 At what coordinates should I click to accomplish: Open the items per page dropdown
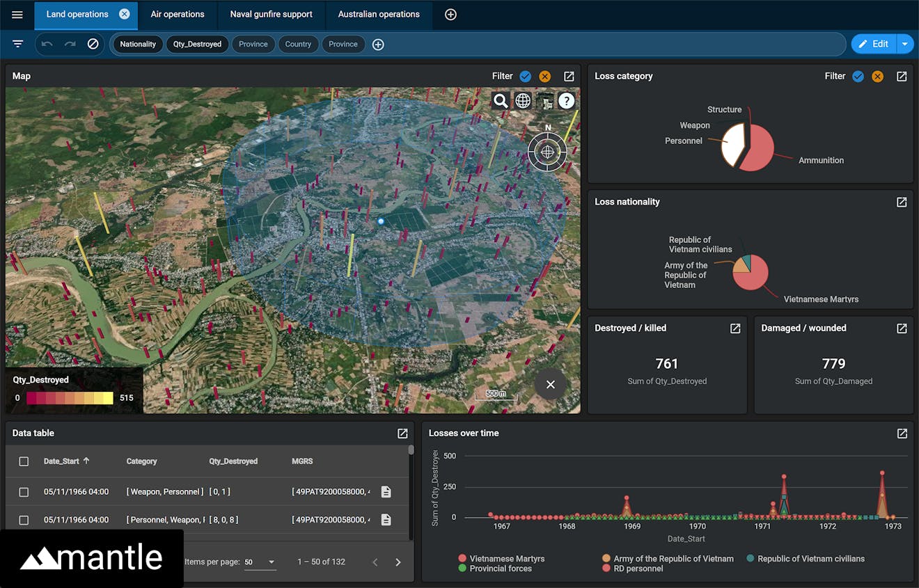(x=260, y=562)
